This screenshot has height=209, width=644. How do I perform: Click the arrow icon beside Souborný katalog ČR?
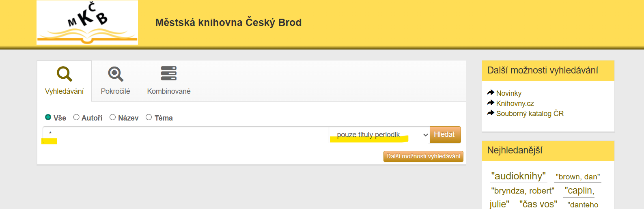(x=491, y=113)
